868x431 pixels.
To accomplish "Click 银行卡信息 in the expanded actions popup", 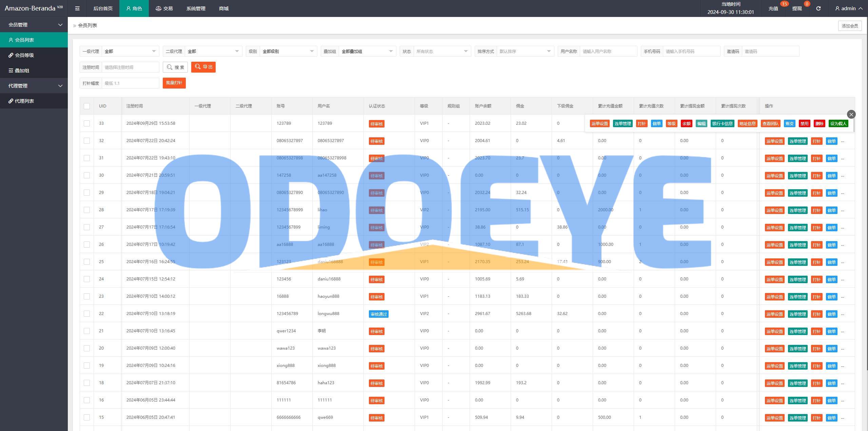I will pos(722,124).
